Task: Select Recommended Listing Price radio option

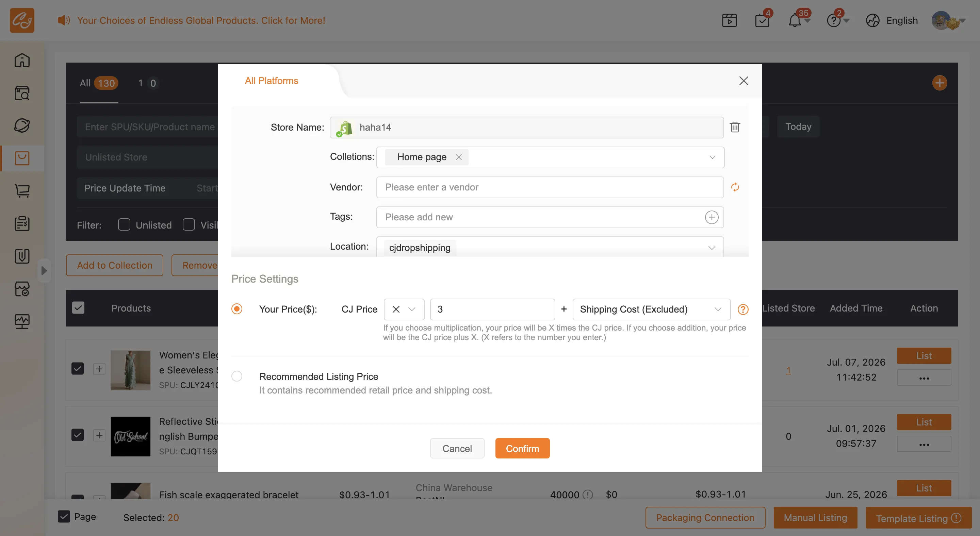Action: (236, 376)
